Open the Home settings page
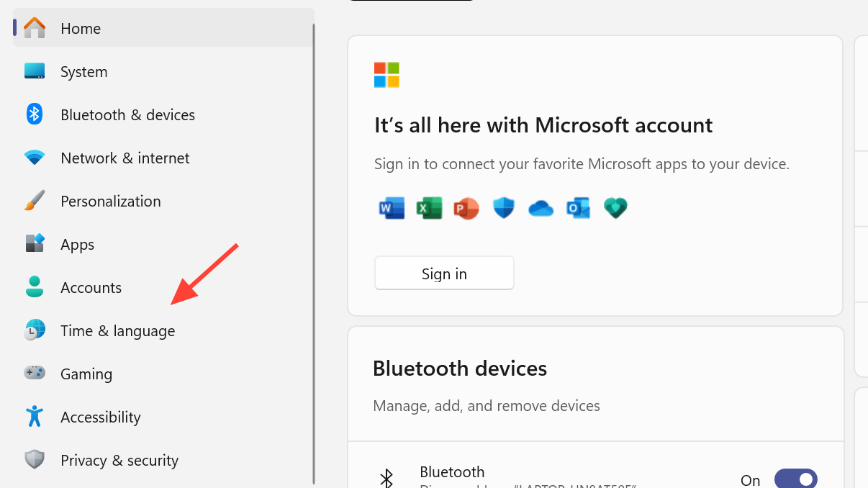This screenshot has width=868, height=488. pyautogui.click(x=163, y=28)
